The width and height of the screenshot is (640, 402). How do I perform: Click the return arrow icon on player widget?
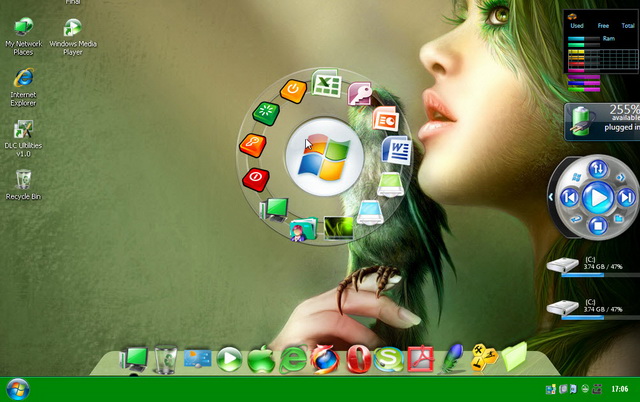(576, 219)
